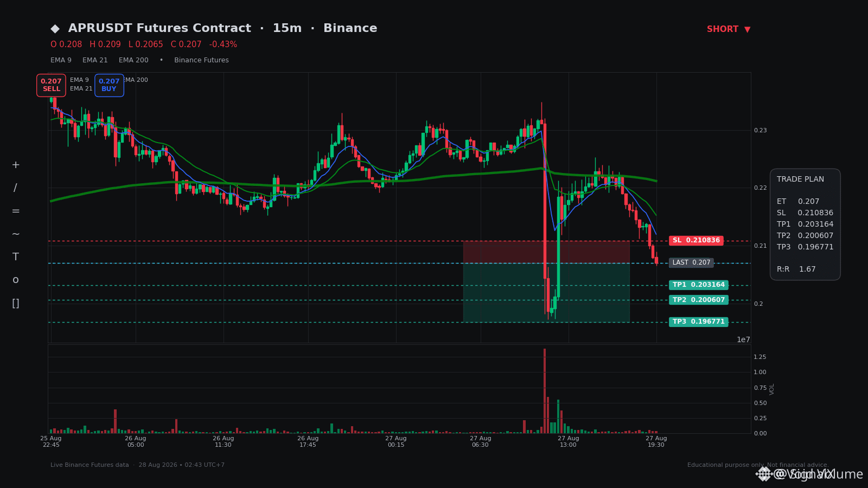Click the high value H 0.209

pyautogui.click(x=105, y=44)
